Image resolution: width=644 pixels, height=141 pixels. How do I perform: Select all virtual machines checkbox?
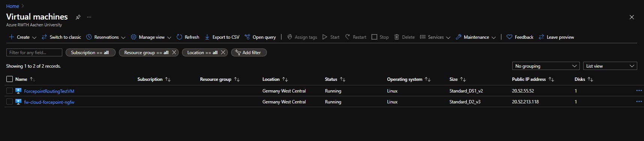pyautogui.click(x=10, y=79)
